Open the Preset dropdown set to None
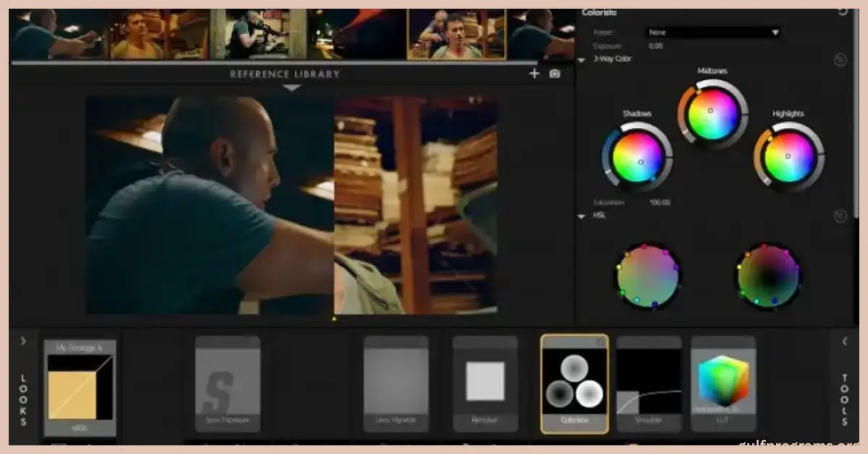This screenshot has height=454, width=868. coord(712,33)
